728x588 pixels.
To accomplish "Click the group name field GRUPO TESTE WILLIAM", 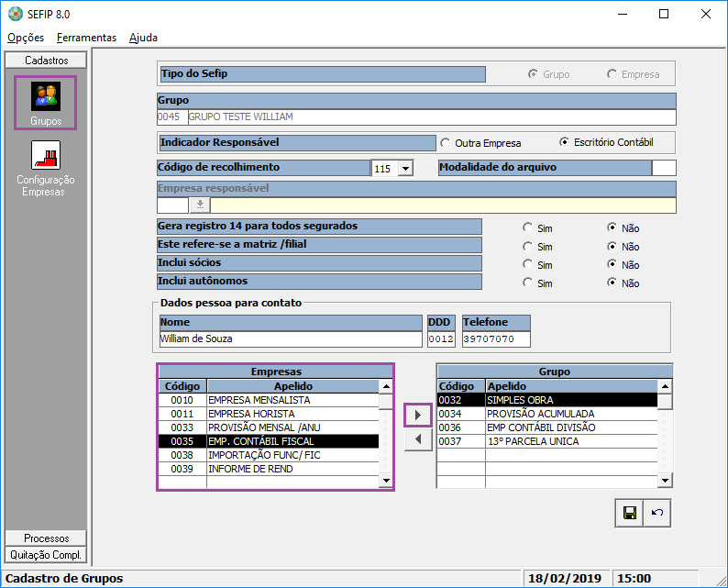I will click(432, 117).
